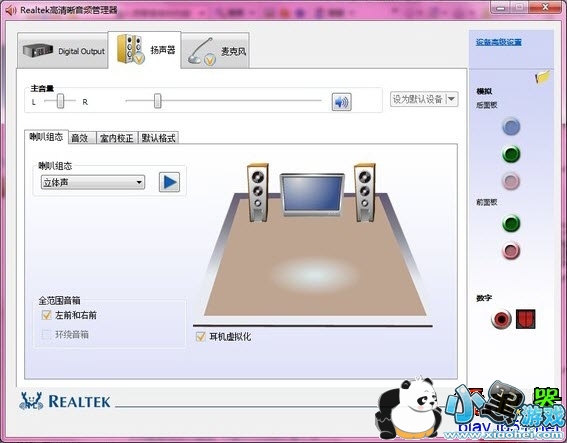Open the 麦克风 microphone tab

coord(216,51)
